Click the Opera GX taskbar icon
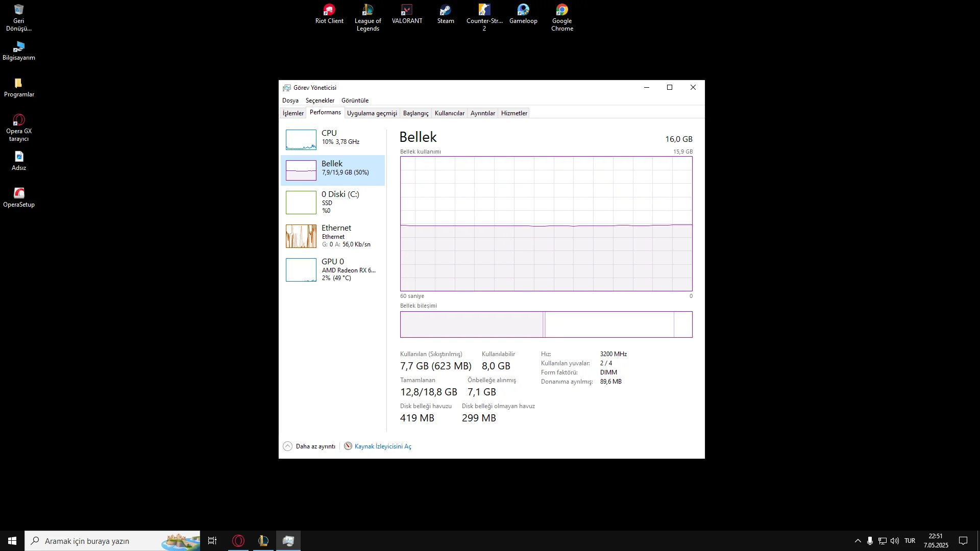The image size is (980, 551). pyautogui.click(x=238, y=541)
